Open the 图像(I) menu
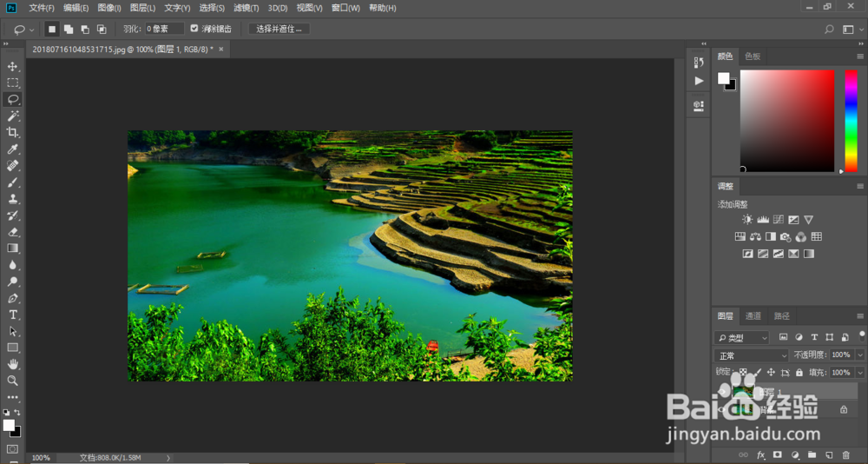Image resolution: width=868 pixels, height=464 pixels. [x=109, y=9]
